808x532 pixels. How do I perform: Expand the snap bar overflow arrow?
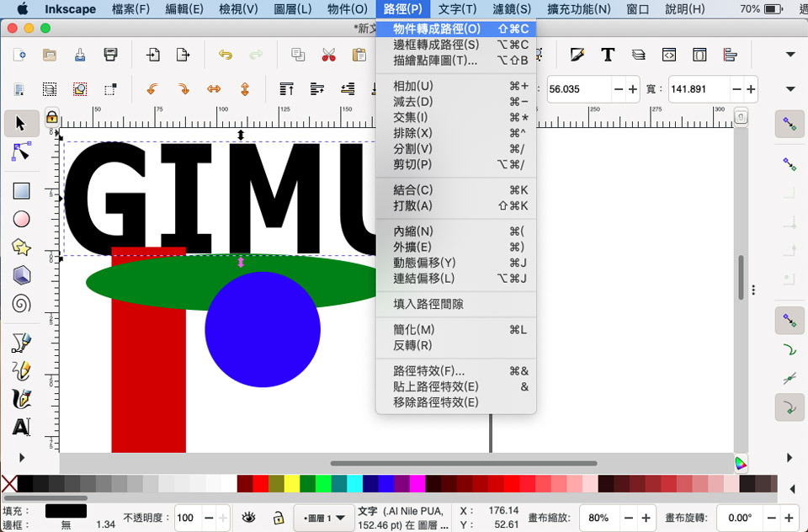789,457
